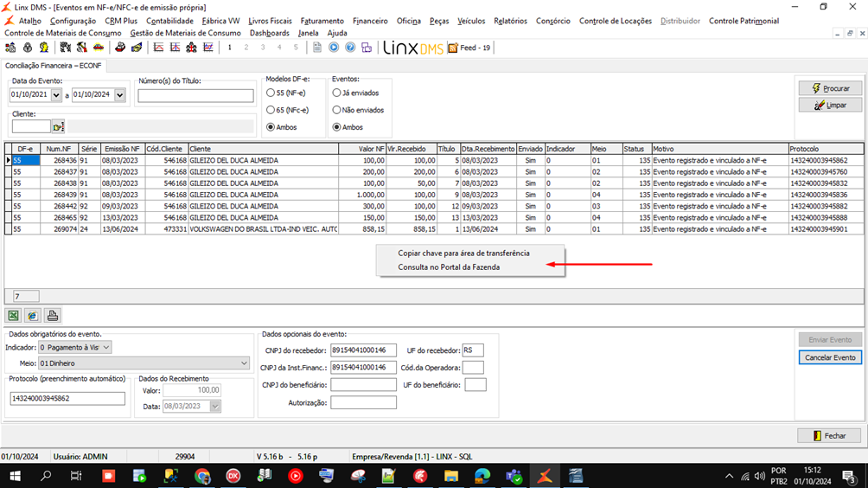The width and height of the screenshot is (868, 488).
Task: Click the Procurar button
Action: (830, 88)
